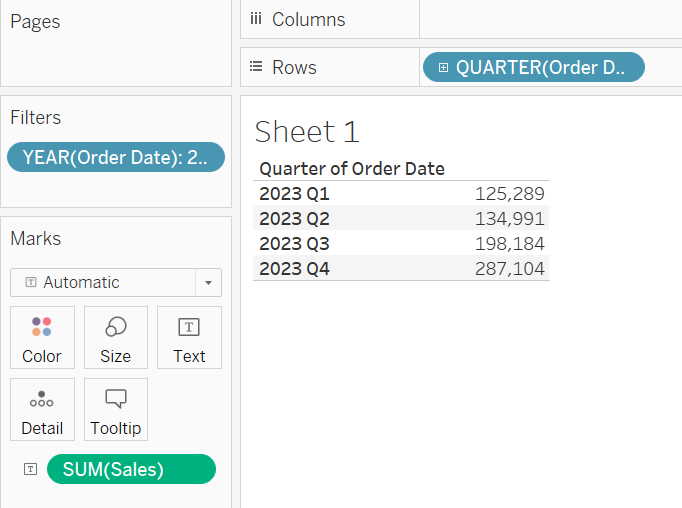Click the Rows shelf icon
Viewport: 682px width, 508px height.
pos(256,67)
